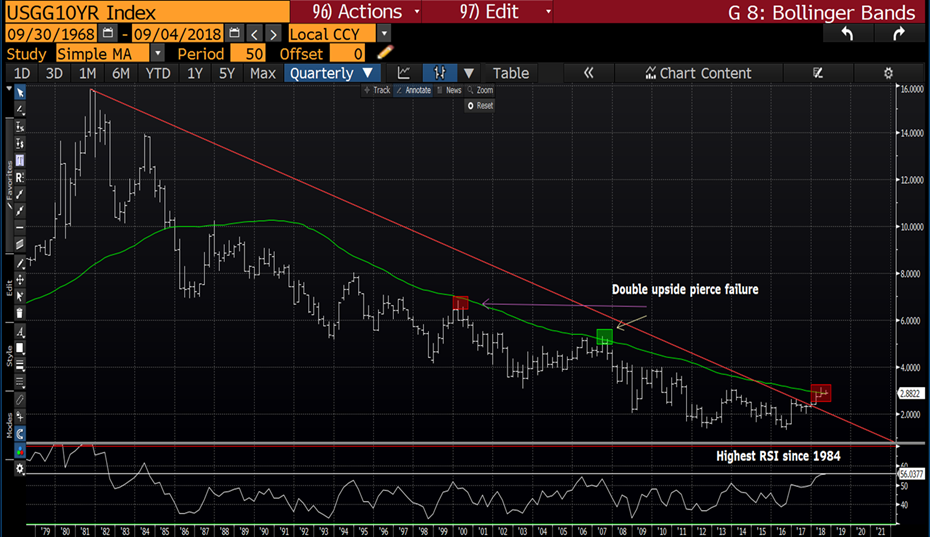The height and width of the screenshot is (537, 930).
Task: Select the R regression tool
Action: click(x=20, y=177)
